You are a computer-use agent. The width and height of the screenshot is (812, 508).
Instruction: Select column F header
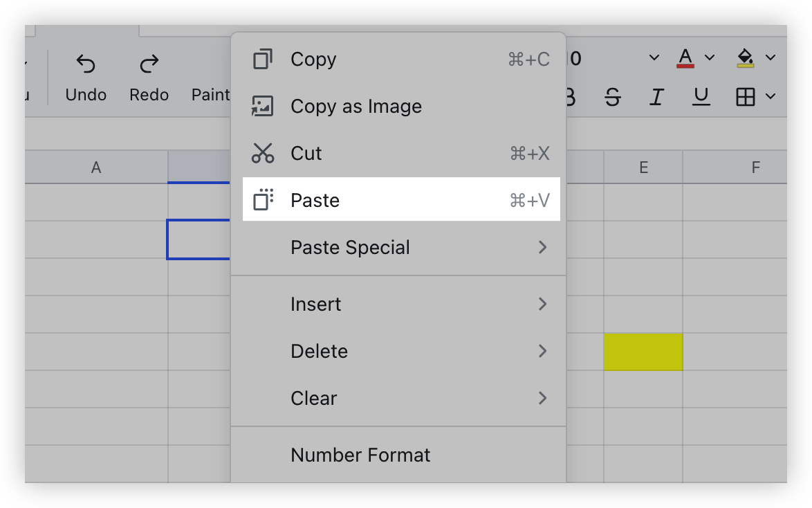pyautogui.click(x=755, y=167)
